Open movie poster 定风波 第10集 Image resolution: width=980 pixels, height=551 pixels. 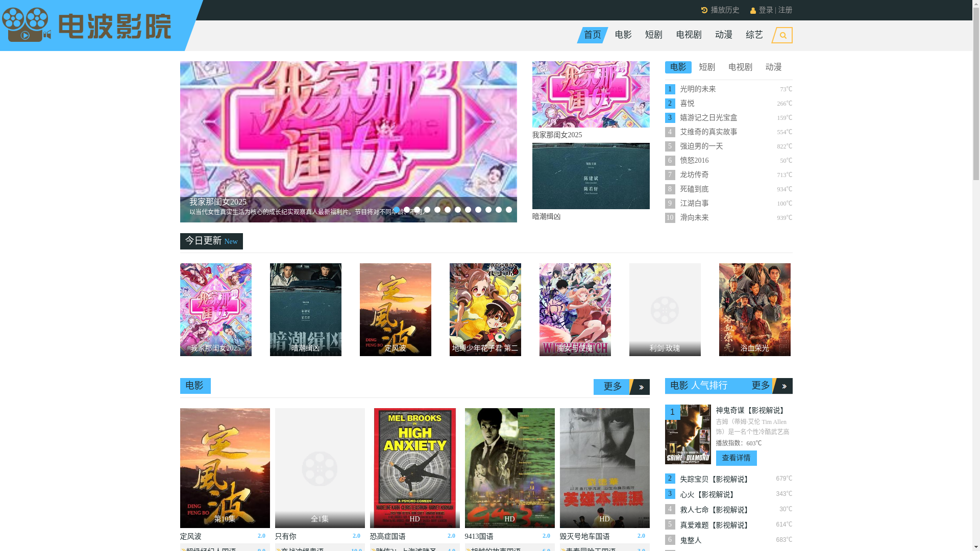point(225,468)
